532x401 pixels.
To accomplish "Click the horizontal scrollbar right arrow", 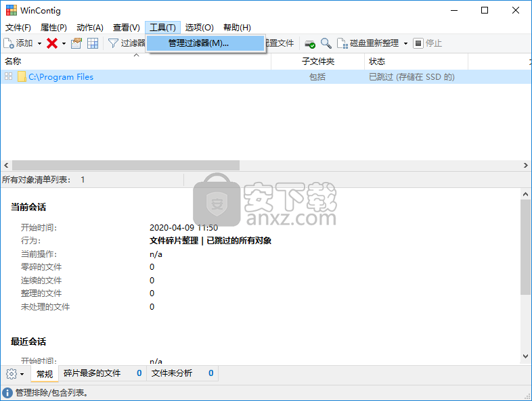I will [x=525, y=166].
